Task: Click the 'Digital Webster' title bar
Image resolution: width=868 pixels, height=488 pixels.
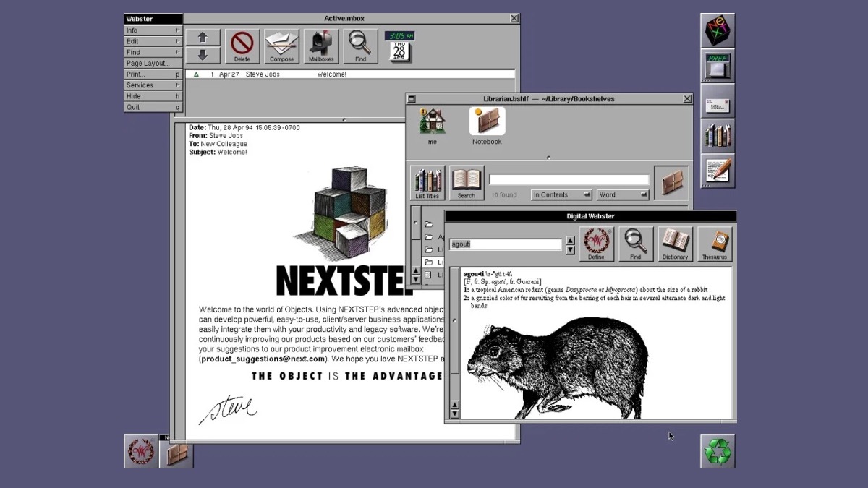Action: coord(590,216)
